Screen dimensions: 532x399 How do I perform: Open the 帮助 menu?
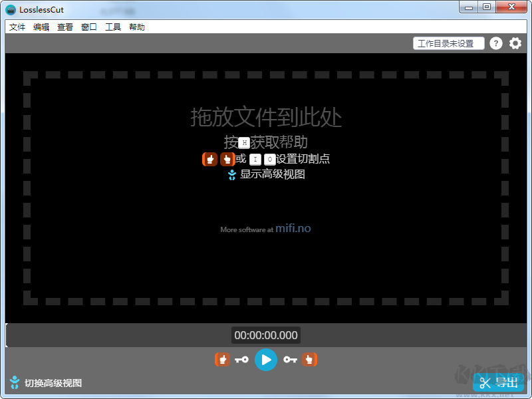click(137, 27)
